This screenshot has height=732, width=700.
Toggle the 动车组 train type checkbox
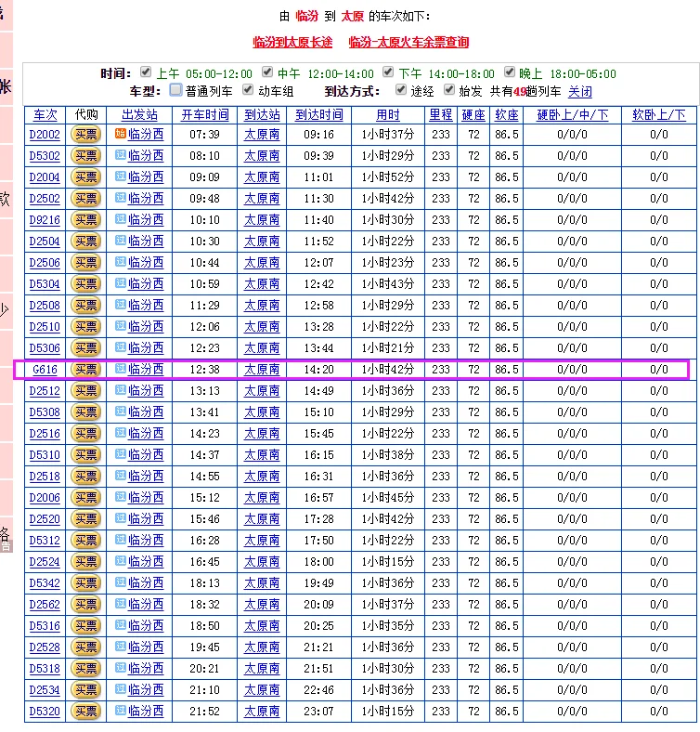(x=248, y=89)
